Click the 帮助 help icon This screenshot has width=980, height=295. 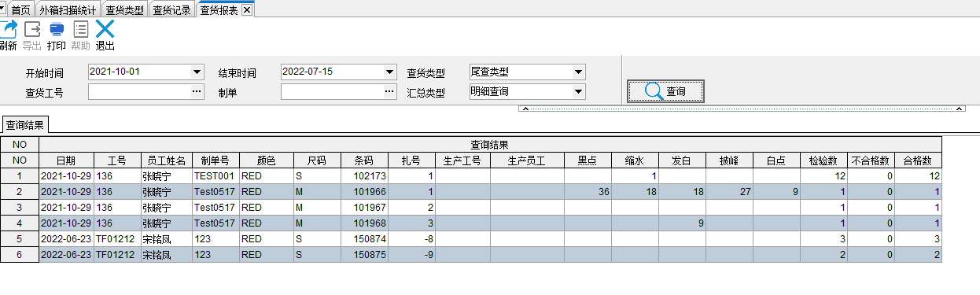(80, 29)
